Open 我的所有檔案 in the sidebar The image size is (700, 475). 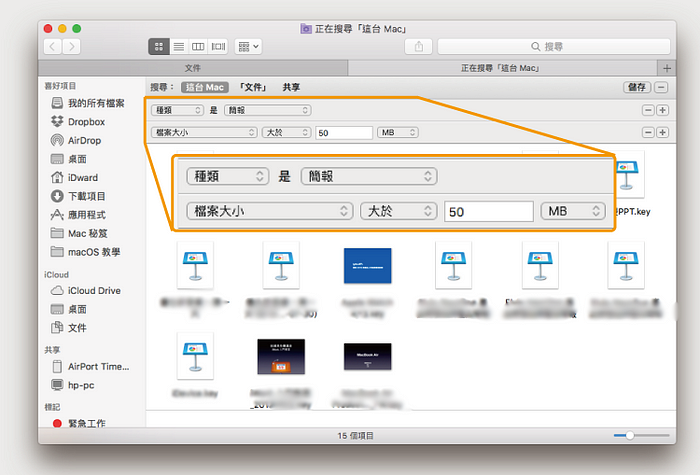[x=88, y=103]
